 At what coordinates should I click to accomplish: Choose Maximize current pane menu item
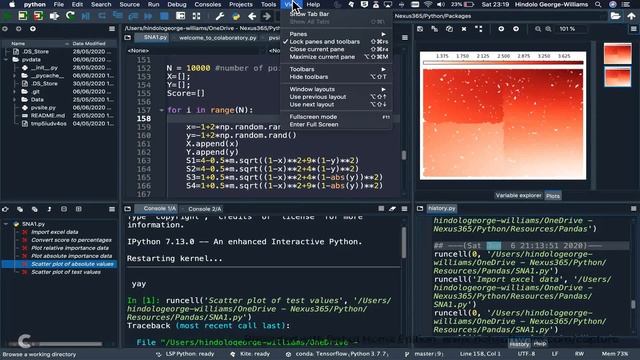tap(336, 57)
